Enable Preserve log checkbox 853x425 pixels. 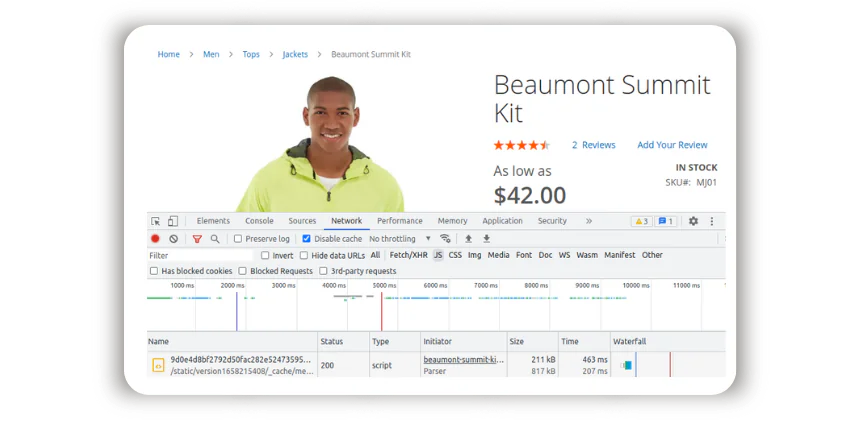(238, 239)
